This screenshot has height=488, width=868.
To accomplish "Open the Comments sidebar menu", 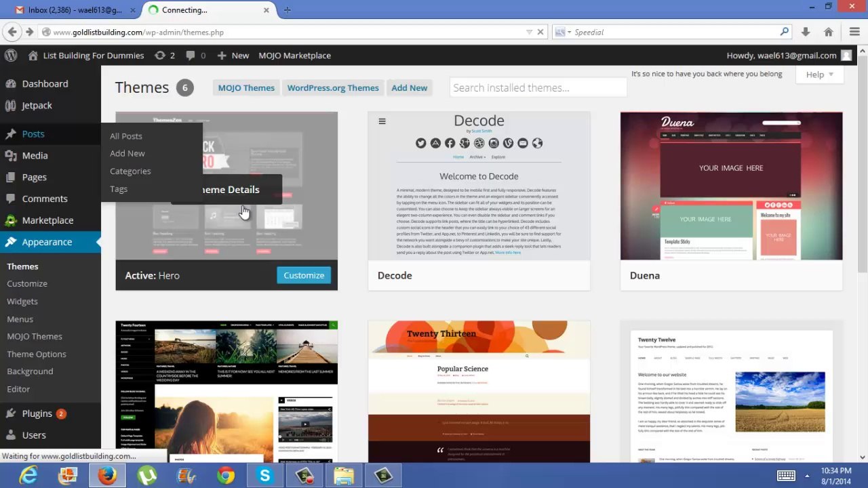I will (x=50, y=199).
